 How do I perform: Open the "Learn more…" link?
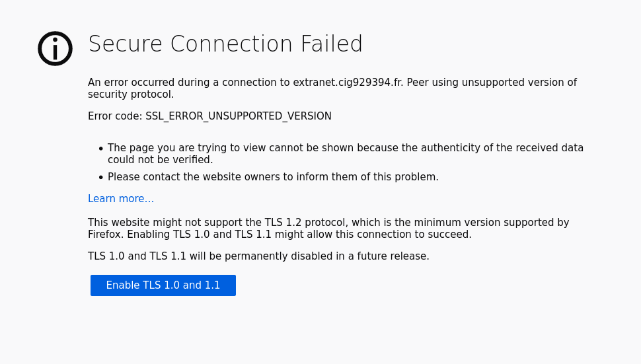click(121, 199)
